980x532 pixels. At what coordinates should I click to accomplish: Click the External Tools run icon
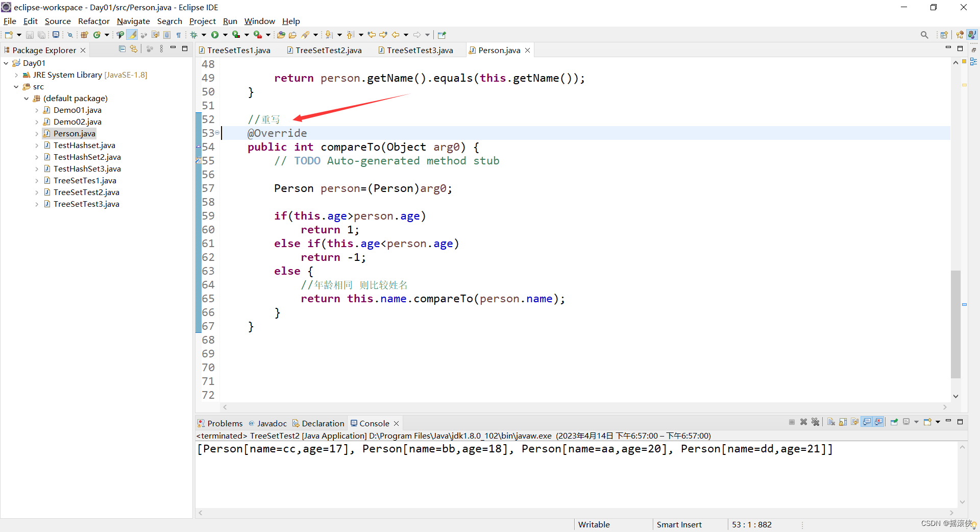click(x=258, y=35)
